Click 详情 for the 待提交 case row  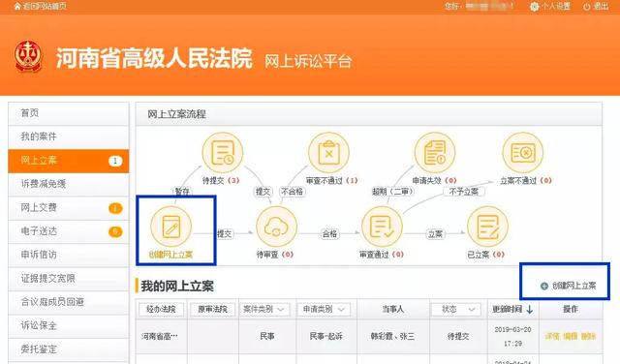tap(552, 336)
